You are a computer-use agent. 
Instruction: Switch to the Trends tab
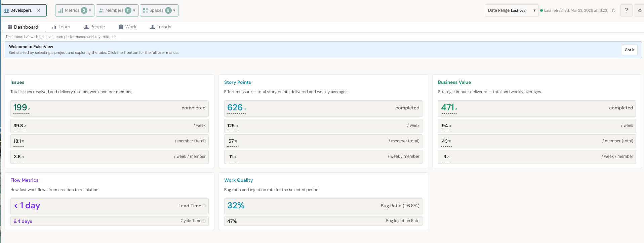161,27
